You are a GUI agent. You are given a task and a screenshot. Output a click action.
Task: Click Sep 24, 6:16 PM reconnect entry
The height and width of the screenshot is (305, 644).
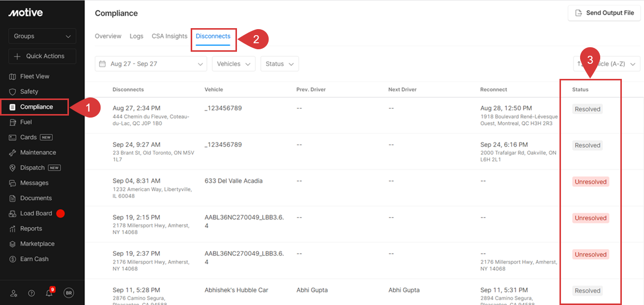pyautogui.click(x=504, y=145)
